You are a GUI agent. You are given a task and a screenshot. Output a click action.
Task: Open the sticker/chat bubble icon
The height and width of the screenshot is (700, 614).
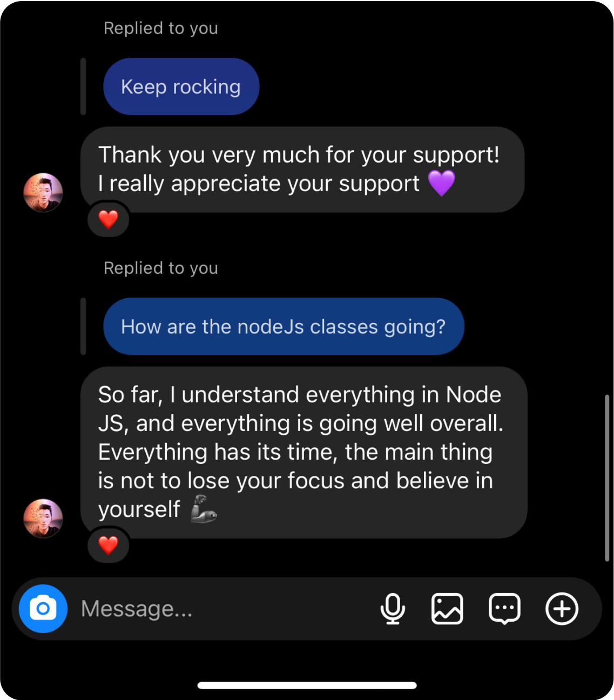click(x=504, y=609)
